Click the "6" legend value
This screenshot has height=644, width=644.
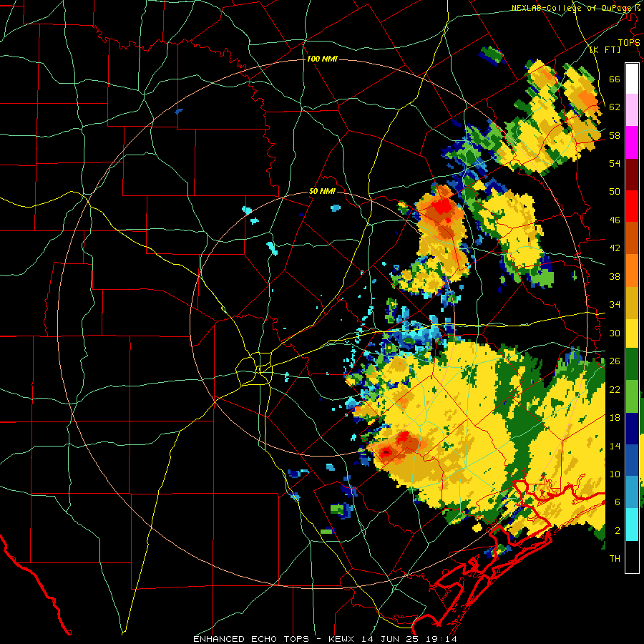point(618,502)
